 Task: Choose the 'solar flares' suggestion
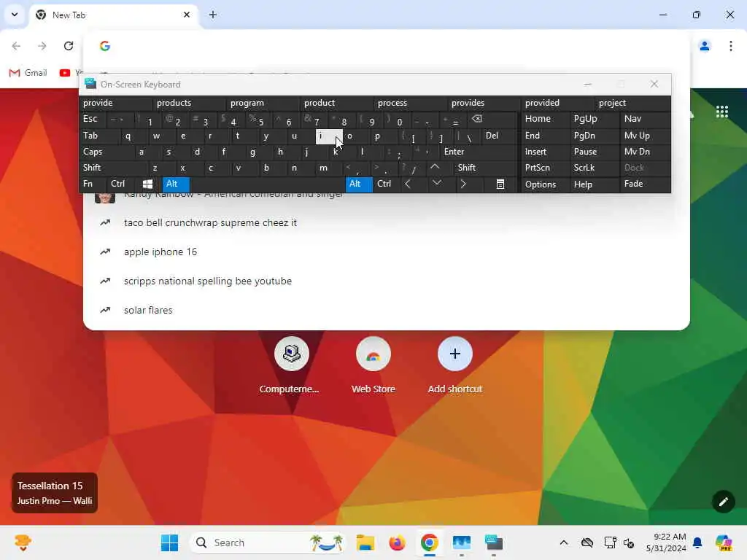coord(387,311)
